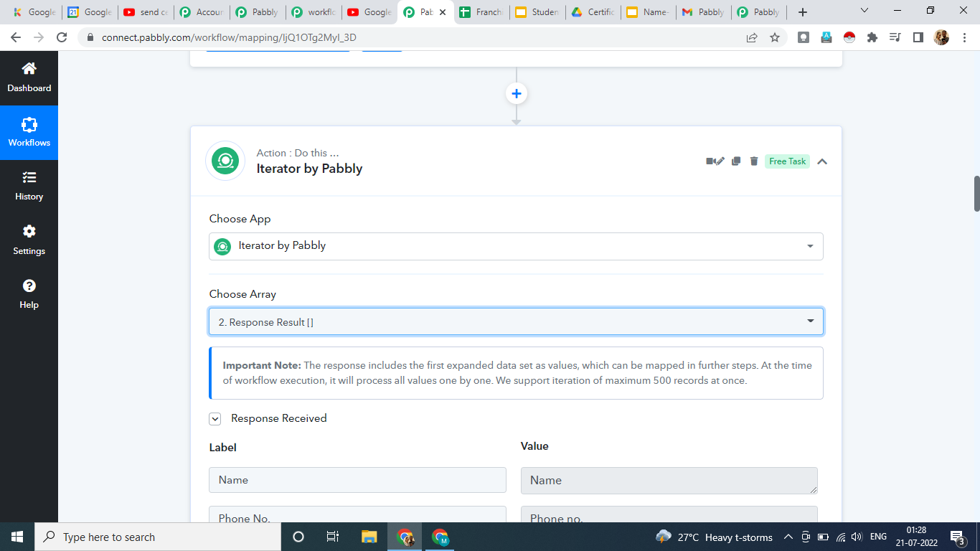Open the Chrome profile avatar
The image size is (980, 551).
point(941,37)
